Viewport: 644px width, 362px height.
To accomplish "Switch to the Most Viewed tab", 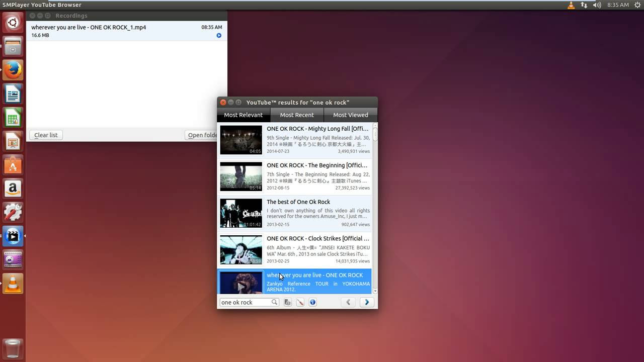I will click(x=351, y=115).
